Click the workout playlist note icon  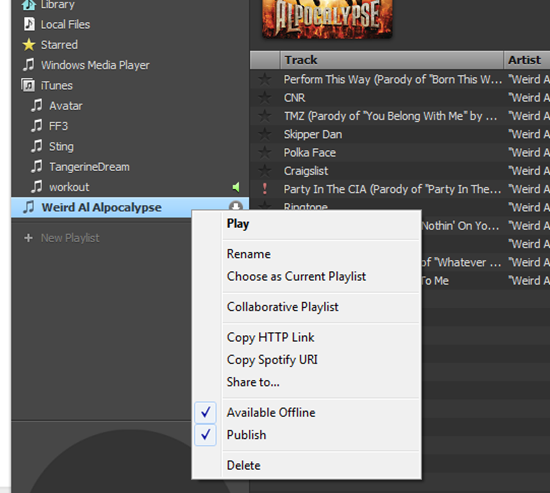tap(37, 187)
